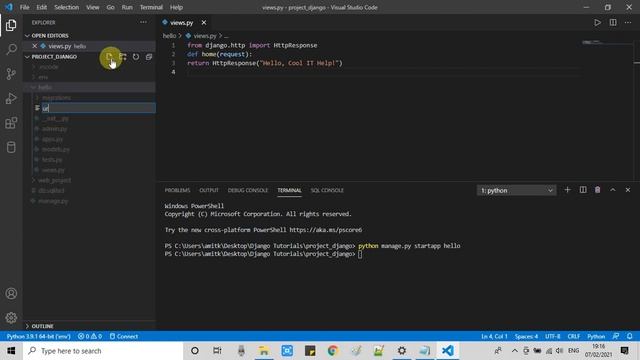
Task: Open notifications bell in status bar
Action: pos(629,336)
